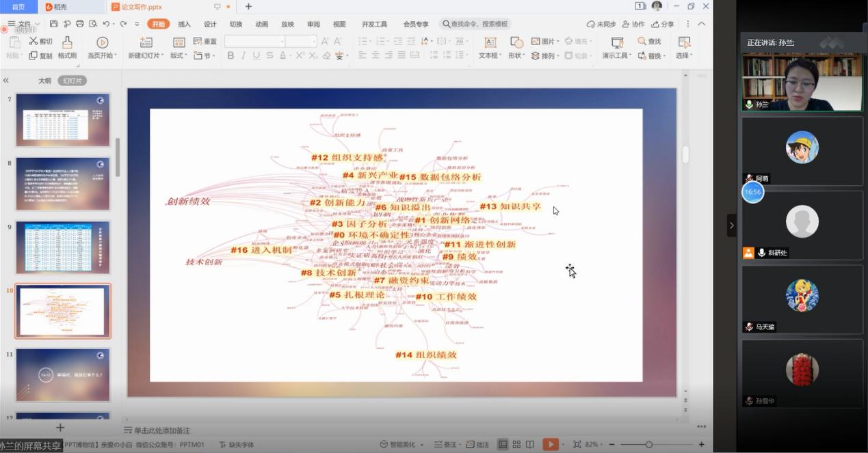Viewport: 868px width, 453px height.
Task: Switch to outline view tab
Action: click(44, 81)
